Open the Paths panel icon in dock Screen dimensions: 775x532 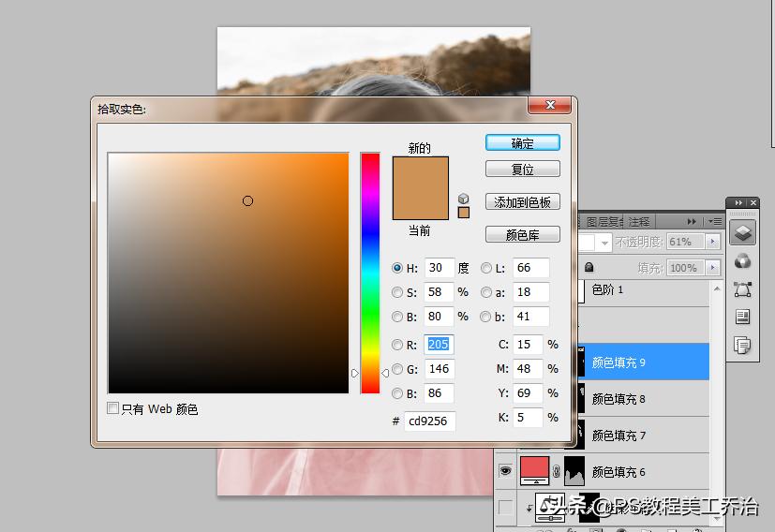[742, 289]
